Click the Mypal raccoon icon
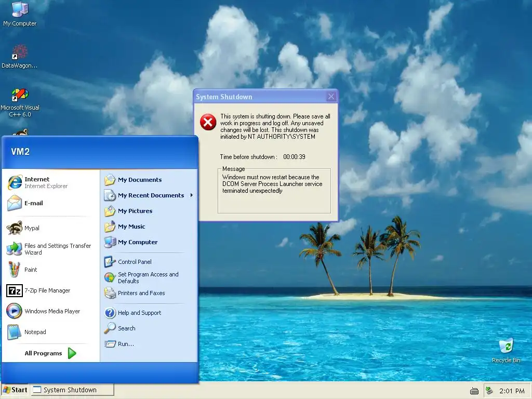 [x=15, y=228]
